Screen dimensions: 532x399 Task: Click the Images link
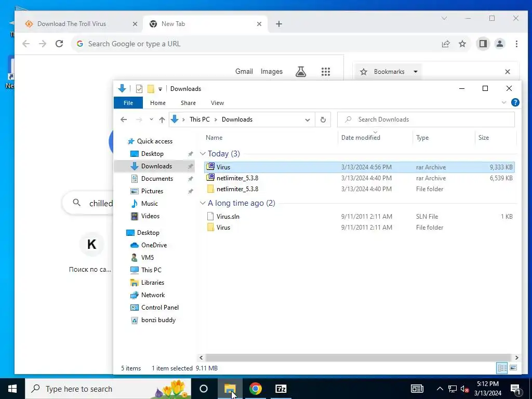(x=271, y=71)
